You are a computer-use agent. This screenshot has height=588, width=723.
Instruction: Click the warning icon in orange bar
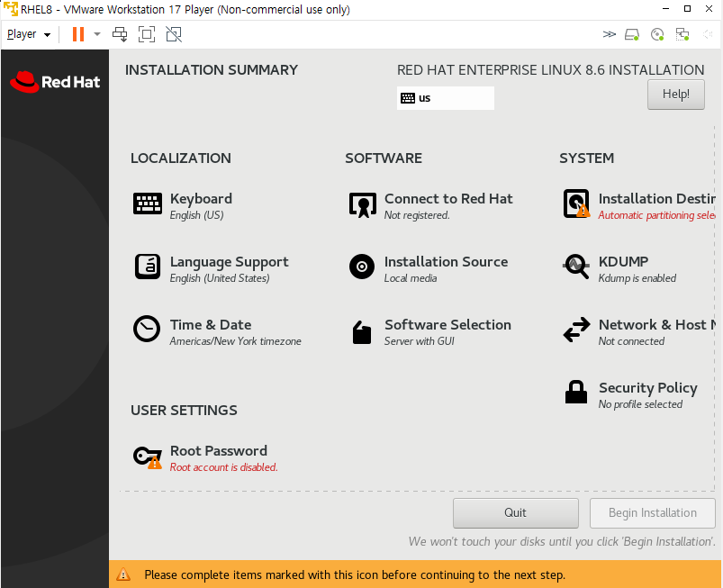click(123, 574)
